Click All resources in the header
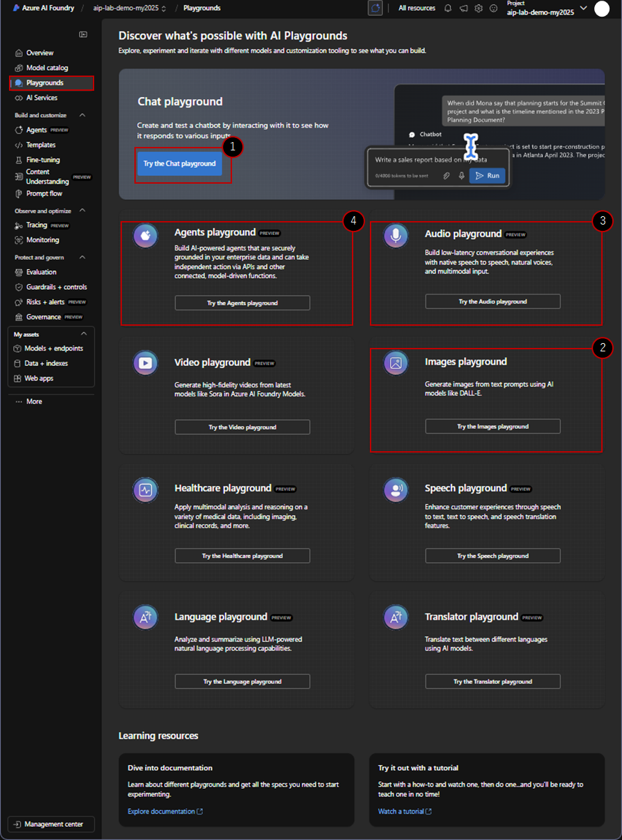This screenshot has height=840, width=622. 417,8
